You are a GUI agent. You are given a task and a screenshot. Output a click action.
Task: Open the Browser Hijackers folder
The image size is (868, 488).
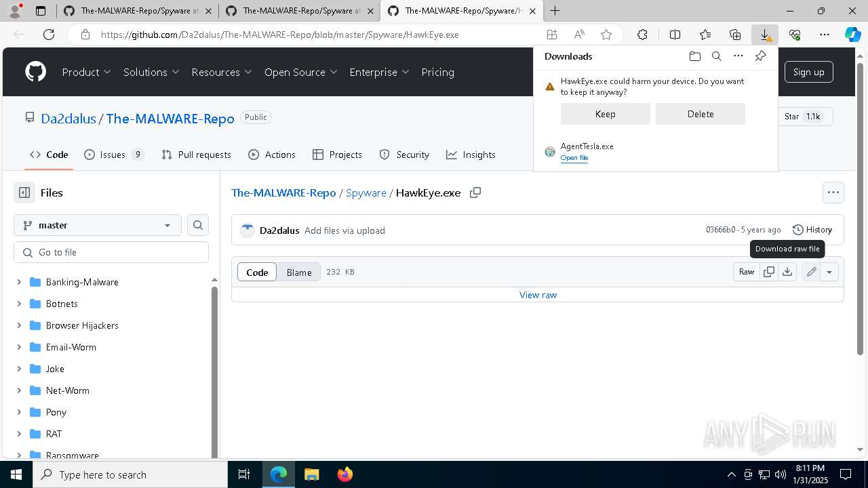pyautogui.click(x=82, y=325)
